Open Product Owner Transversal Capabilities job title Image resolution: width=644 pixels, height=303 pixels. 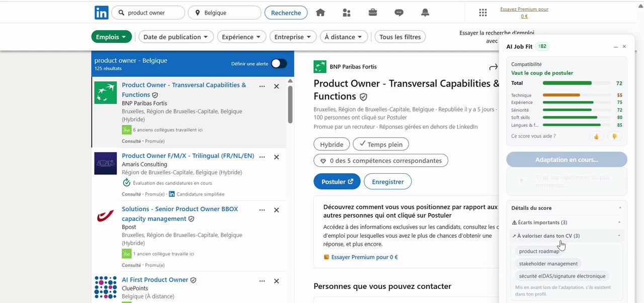184,89
